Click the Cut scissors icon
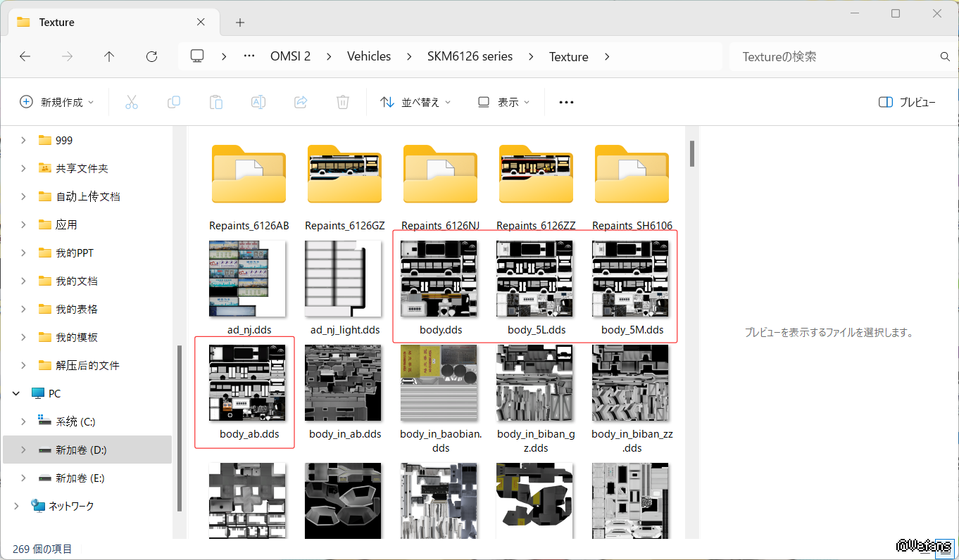Viewport: 959px width, 560px height. click(132, 102)
